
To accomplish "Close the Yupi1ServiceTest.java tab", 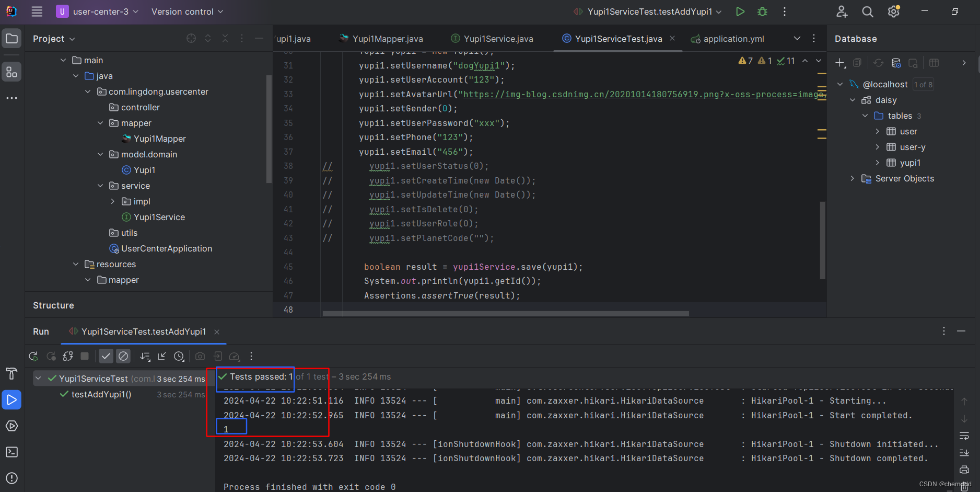I will point(672,38).
